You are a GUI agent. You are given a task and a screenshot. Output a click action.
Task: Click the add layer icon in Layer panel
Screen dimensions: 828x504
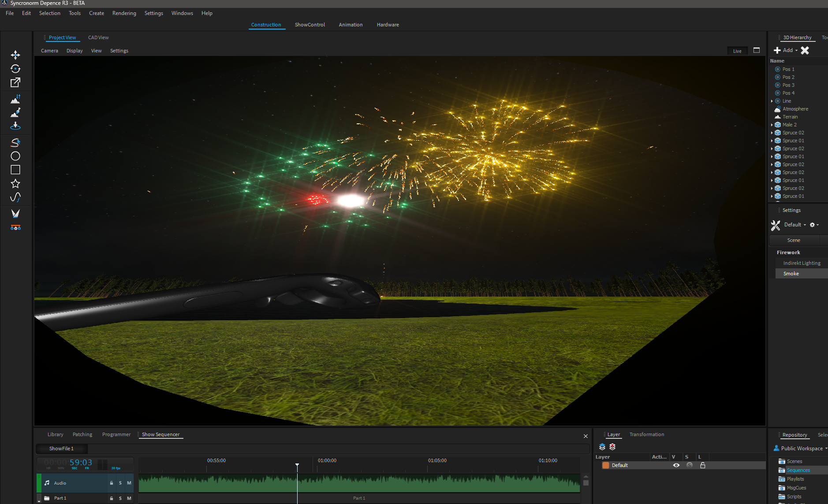coord(602,447)
